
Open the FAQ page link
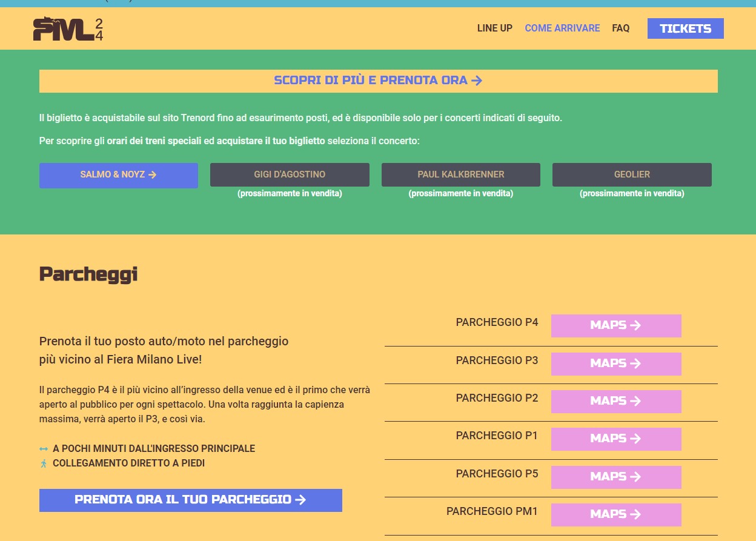[620, 28]
